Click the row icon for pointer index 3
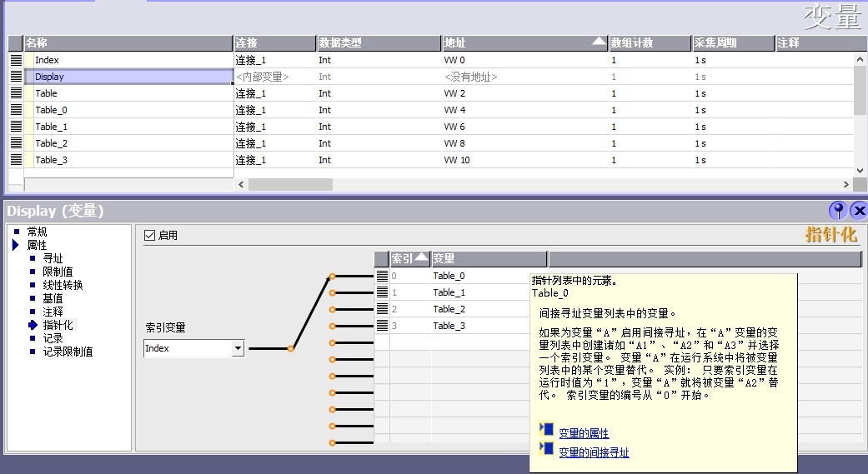The width and height of the screenshot is (868, 474). pos(382,326)
